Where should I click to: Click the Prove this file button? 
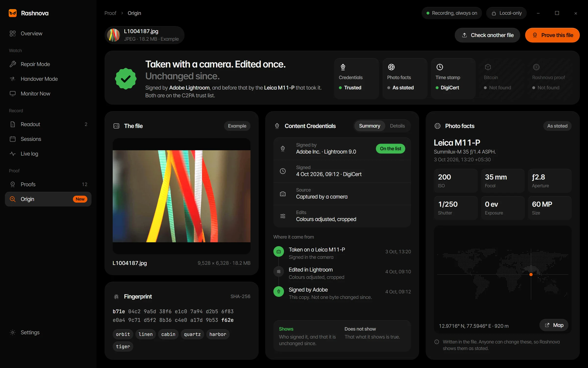tap(552, 35)
